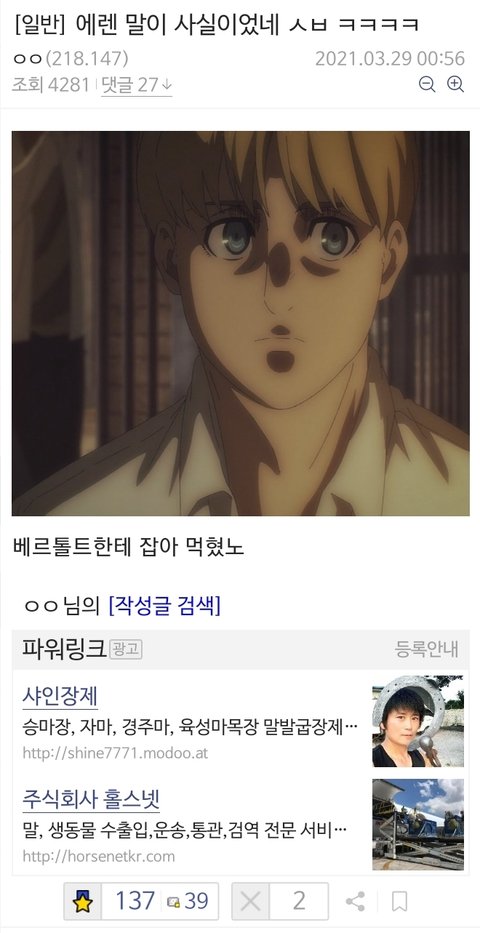The width and height of the screenshot is (480, 933).
Task: Click the share icon
Action: tap(355, 901)
